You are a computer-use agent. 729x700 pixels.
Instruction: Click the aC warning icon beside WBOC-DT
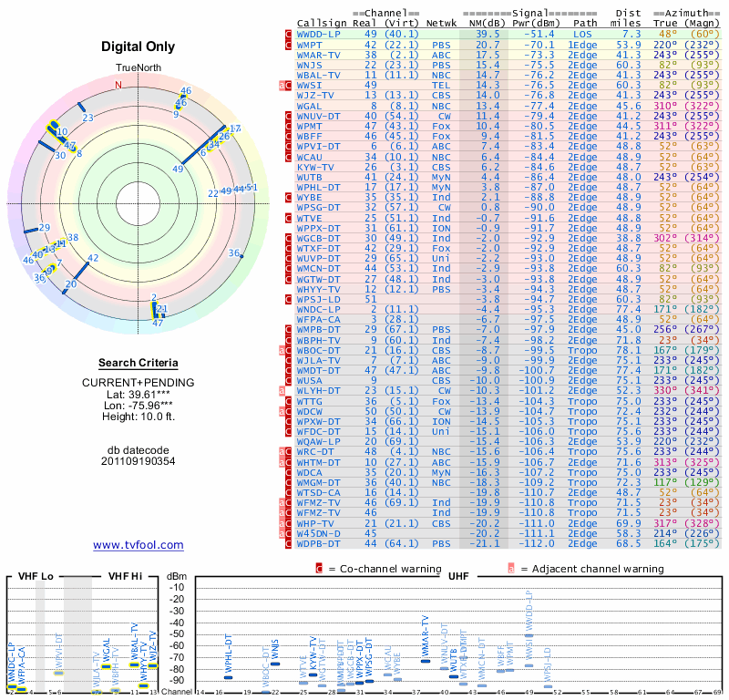(x=285, y=351)
